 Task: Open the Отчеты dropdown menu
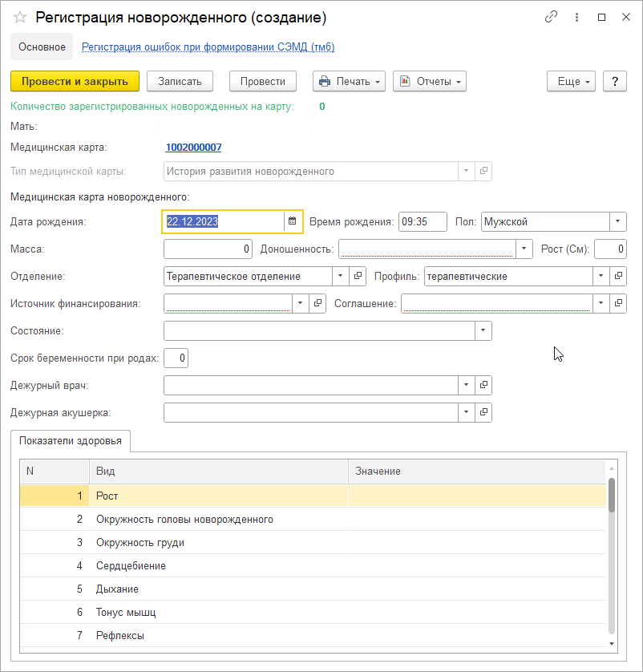point(430,81)
